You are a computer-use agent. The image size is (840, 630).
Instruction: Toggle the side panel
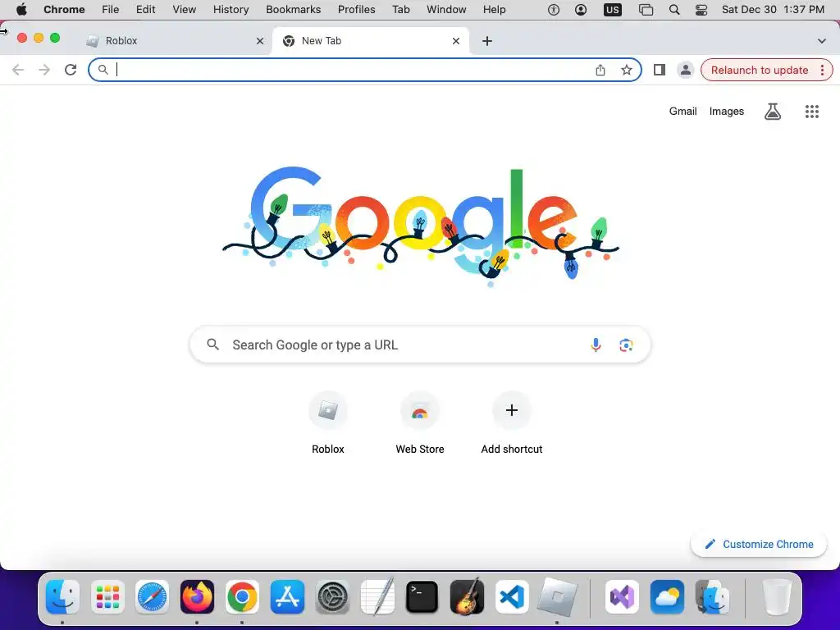tap(660, 71)
